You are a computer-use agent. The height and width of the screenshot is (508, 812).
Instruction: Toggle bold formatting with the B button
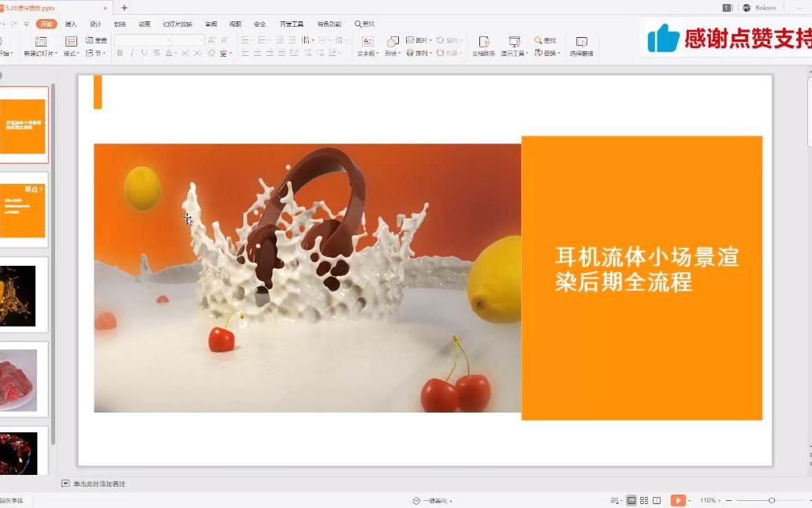pyautogui.click(x=118, y=53)
